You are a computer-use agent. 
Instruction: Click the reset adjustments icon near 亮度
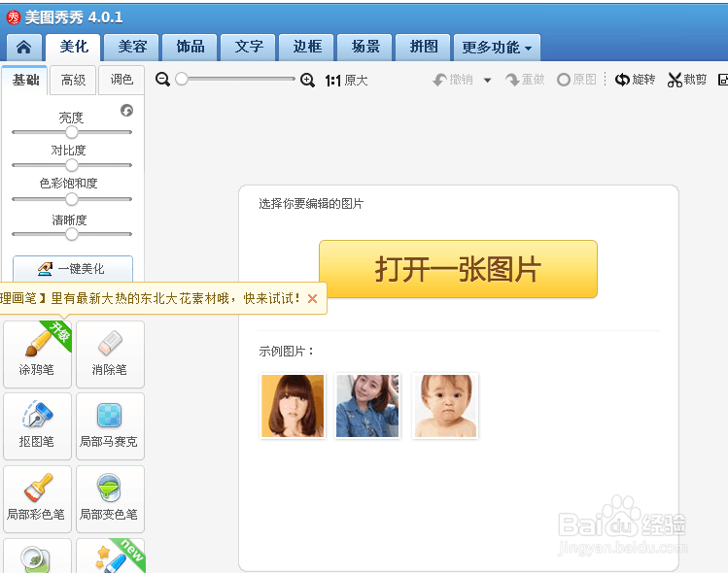[126, 111]
